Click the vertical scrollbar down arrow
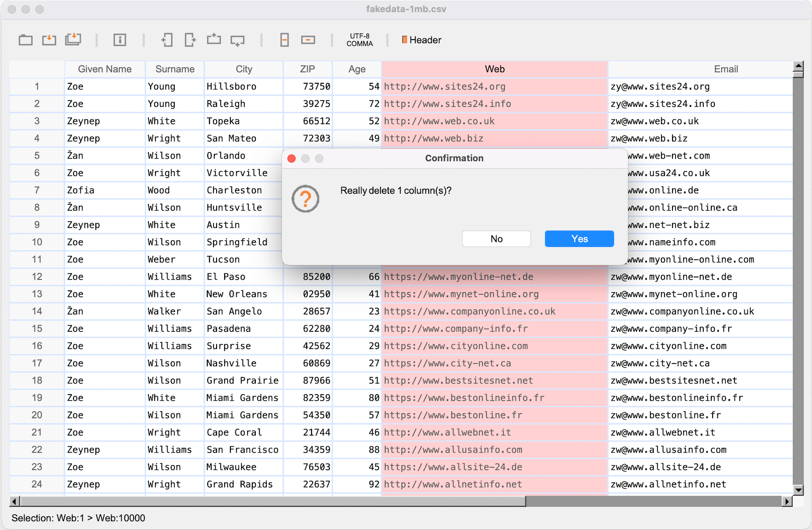 pyautogui.click(x=798, y=489)
